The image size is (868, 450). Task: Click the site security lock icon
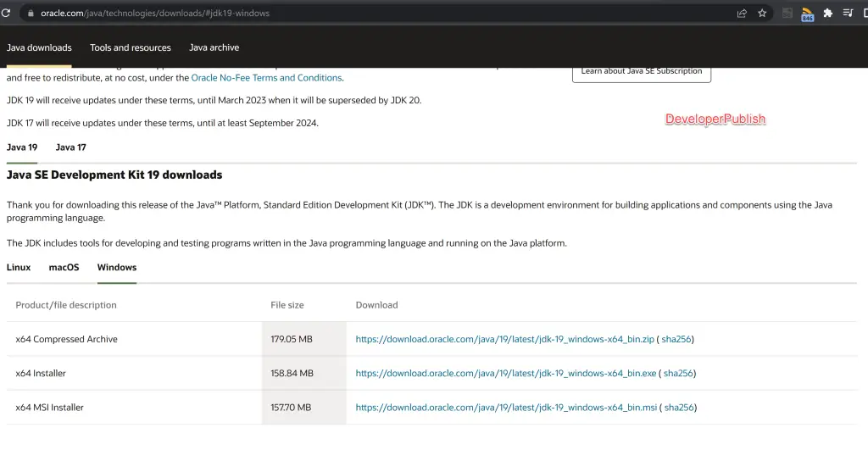(x=31, y=13)
